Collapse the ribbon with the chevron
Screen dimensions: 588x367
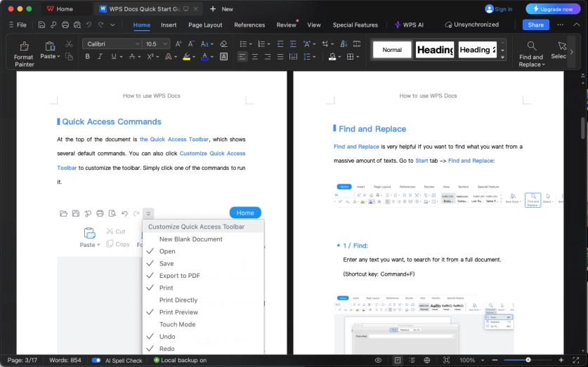pos(576,25)
